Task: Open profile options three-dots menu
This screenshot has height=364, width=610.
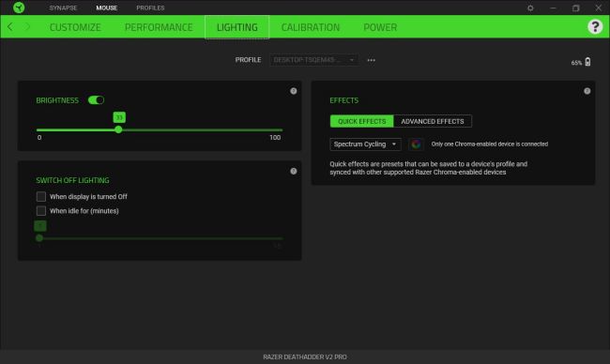Action: (371, 60)
